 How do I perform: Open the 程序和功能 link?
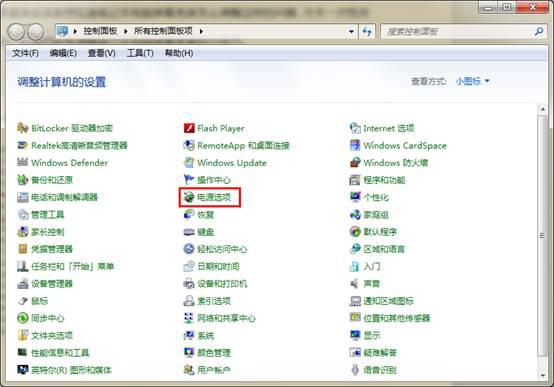384,180
